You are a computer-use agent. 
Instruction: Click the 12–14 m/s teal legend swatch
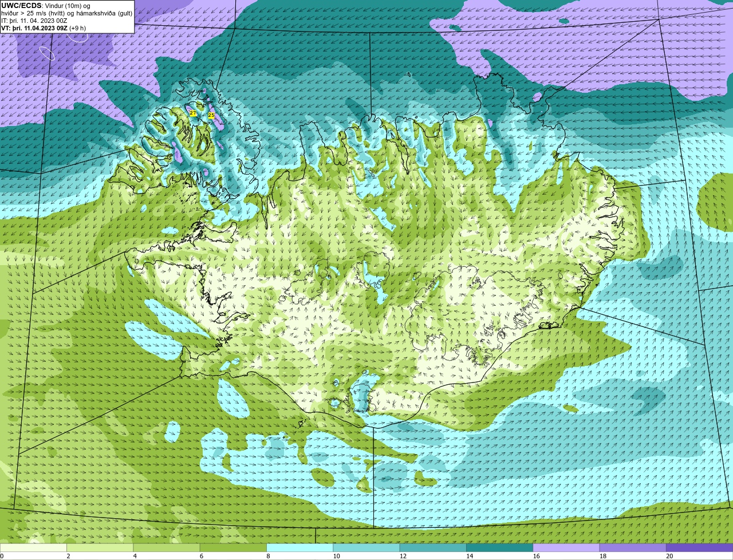(433, 547)
